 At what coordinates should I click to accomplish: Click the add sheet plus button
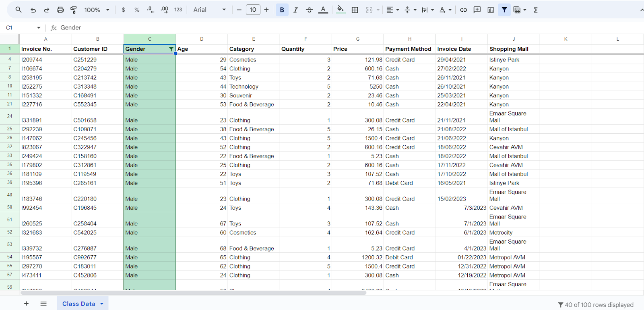coord(26,304)
